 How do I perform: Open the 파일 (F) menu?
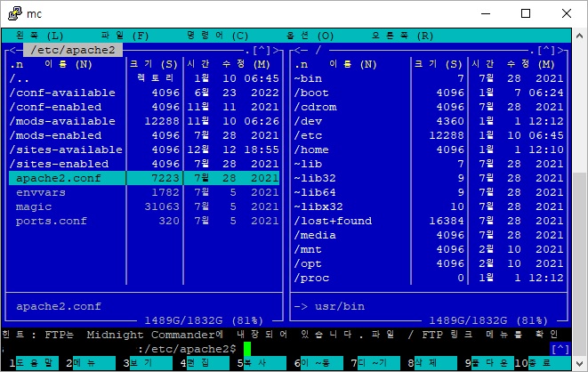[x=125, y=36]
